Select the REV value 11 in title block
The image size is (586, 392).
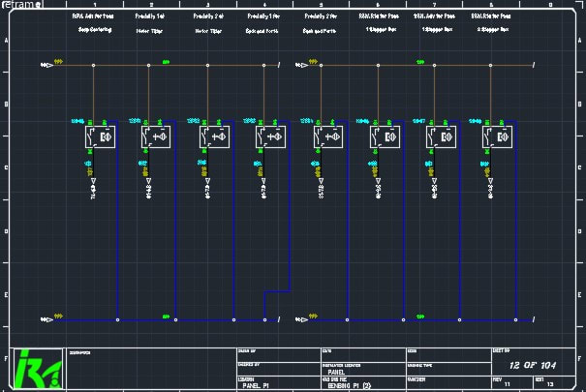(508, 385)
